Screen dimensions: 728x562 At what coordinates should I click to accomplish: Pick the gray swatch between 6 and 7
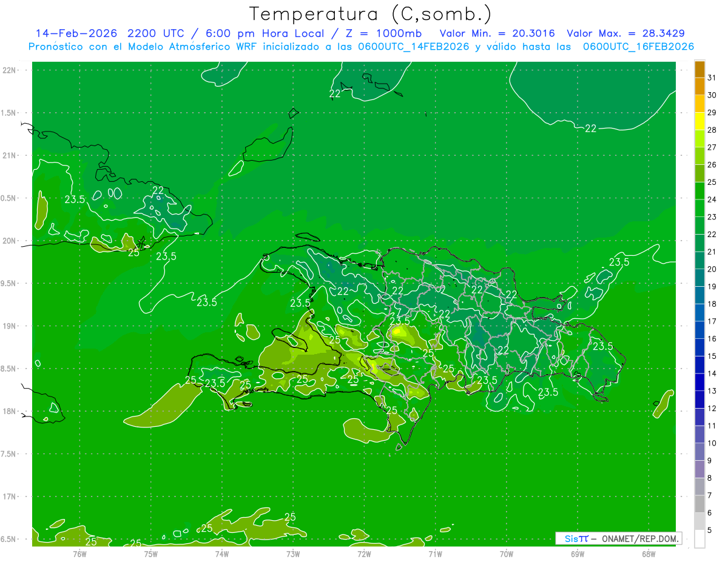699,504
